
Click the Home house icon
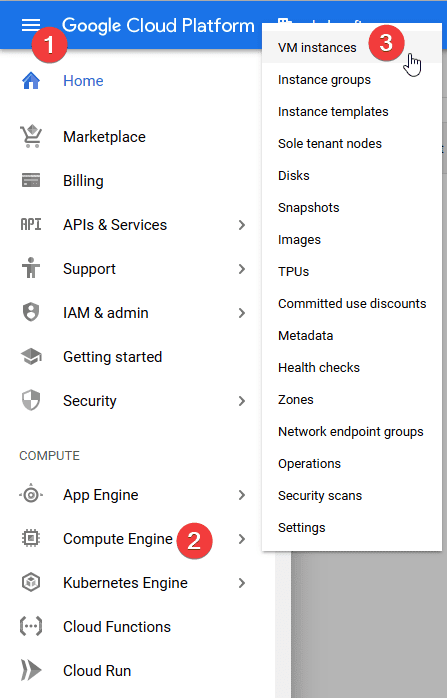(31, 81)
